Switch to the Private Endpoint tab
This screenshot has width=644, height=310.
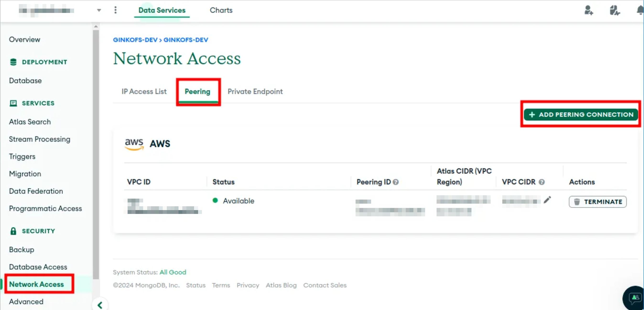point(255,92)
